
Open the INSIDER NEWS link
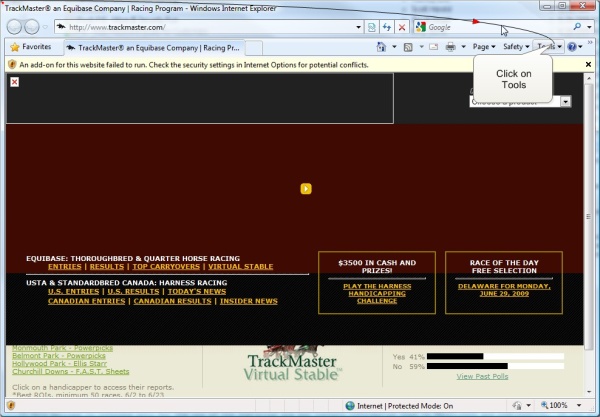click(249, 301)
